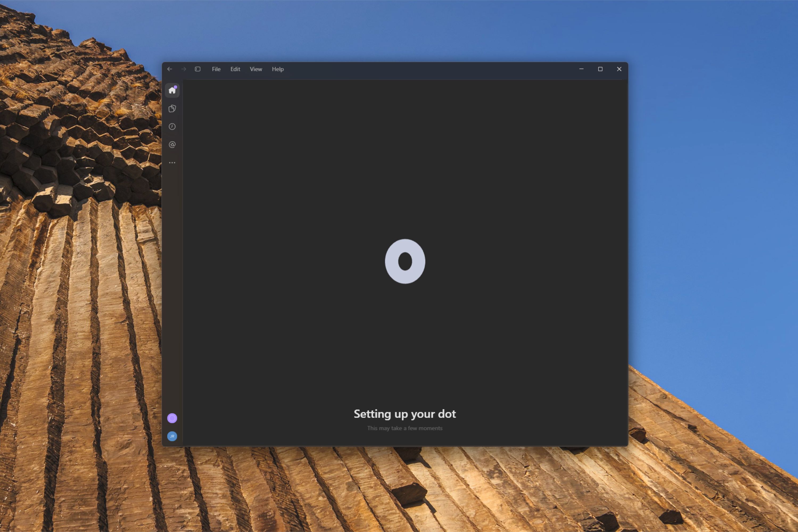
Task: Go to Home in the sidebar
Action: [172, 90]
